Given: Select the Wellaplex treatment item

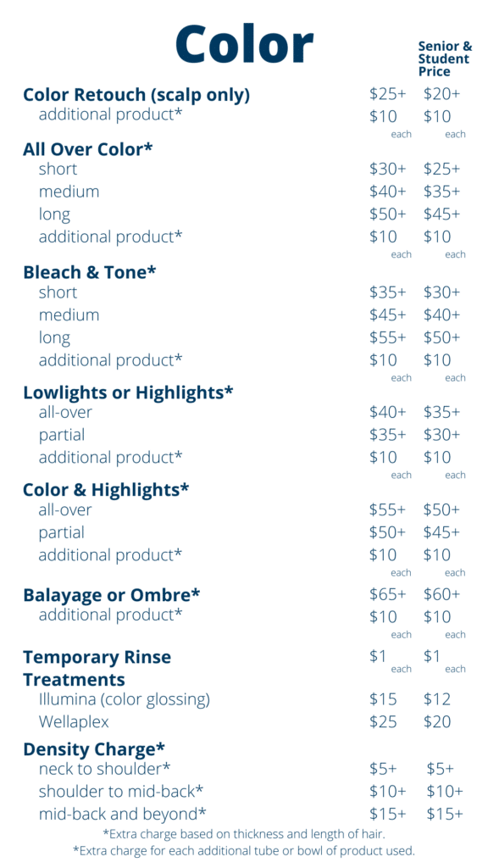Looking at the screenshot, I should (74, 722).
